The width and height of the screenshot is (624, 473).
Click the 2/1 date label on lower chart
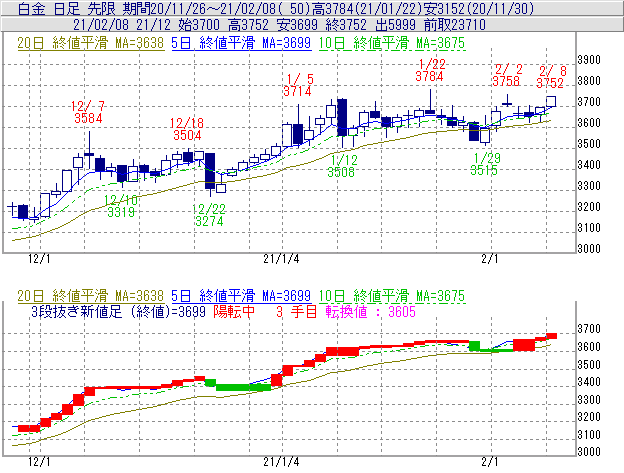[x=489, y=461]
